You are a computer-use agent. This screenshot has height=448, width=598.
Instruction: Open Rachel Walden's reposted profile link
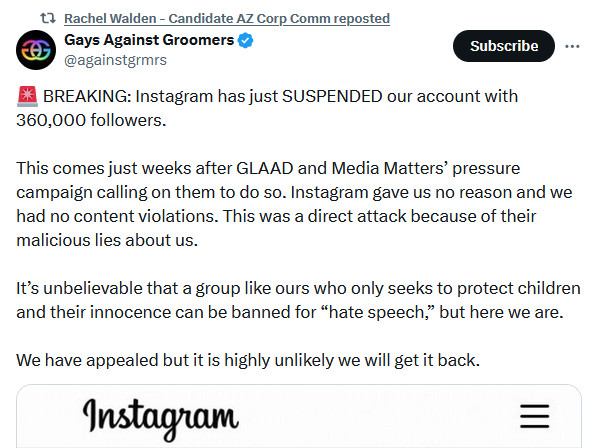[x=227, y=18]
